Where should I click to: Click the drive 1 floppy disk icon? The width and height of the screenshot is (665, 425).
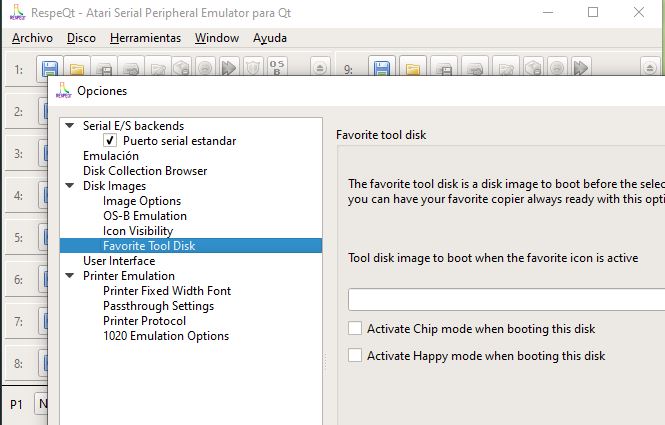click(49, 69)
